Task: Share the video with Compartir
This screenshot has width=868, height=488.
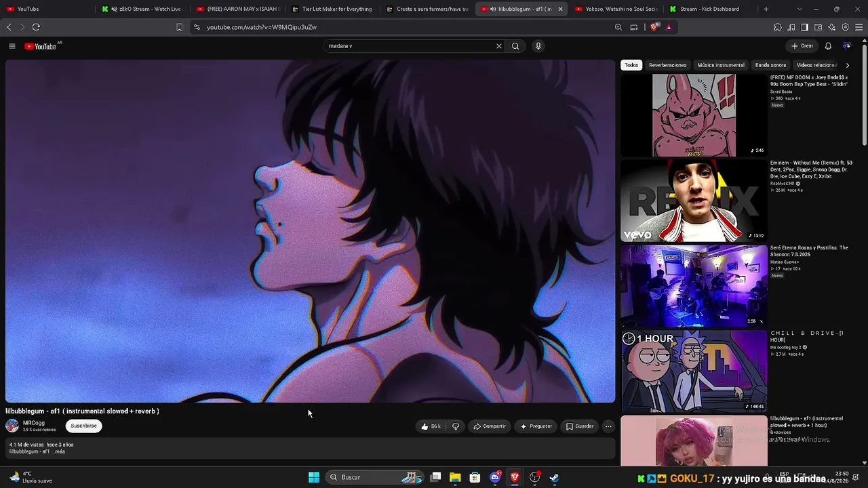Action: click(x=490, y=426)
